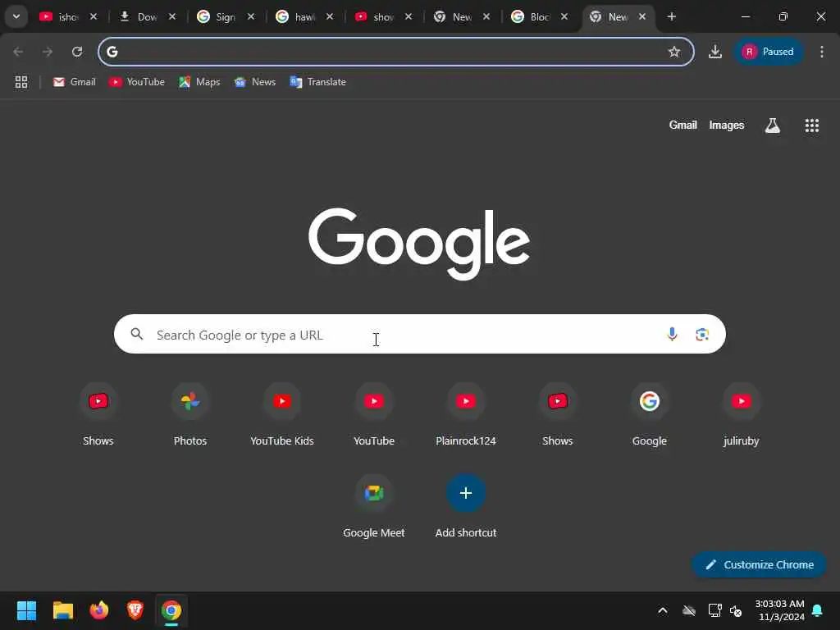840x630 pixels.
Task: Launch Brave from the taskbar
Action: click(x=135, y=610)
